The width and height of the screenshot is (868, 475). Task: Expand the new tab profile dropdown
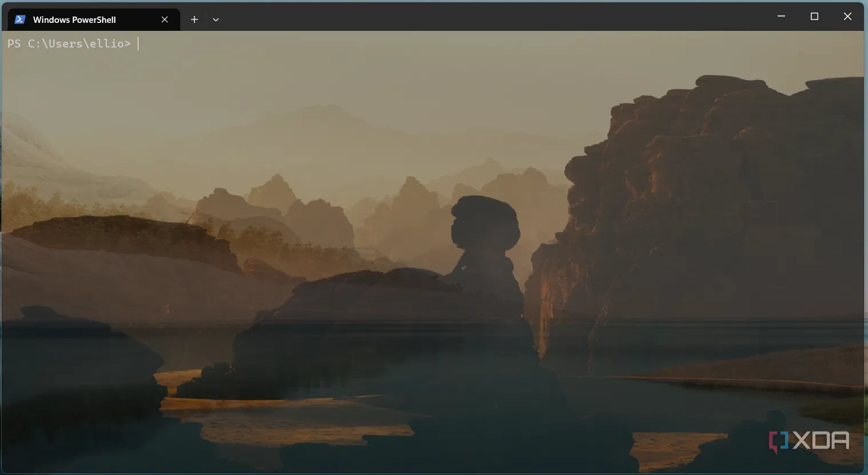click(x=216, y=19)
